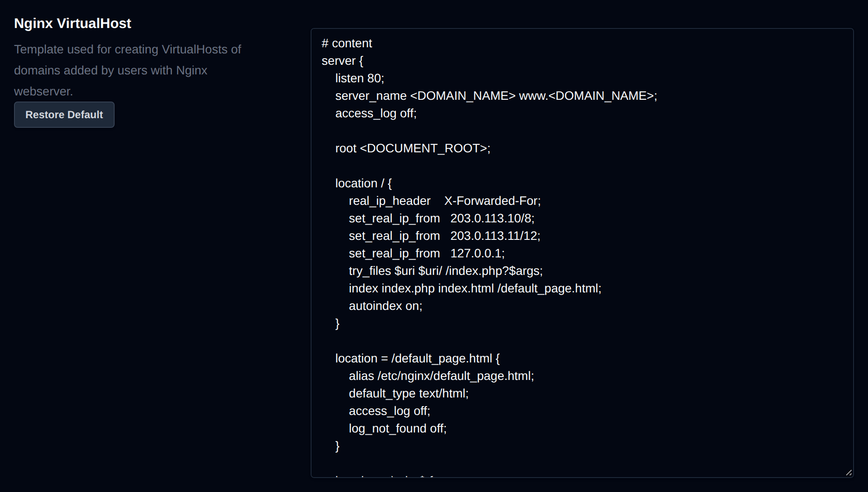The height and width of the screenshot is (492, 868).
Task: Click the 'root <DOCUMENT_ROOT>;' line
Action: click(413, 148)
